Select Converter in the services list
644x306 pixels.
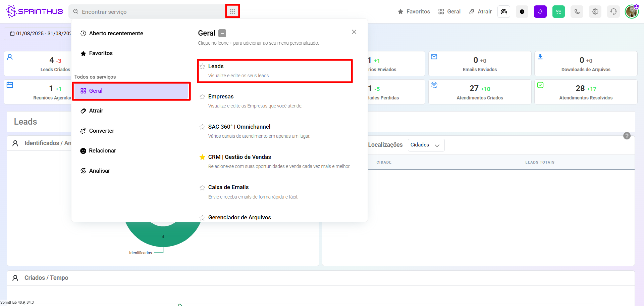point(101,131)
